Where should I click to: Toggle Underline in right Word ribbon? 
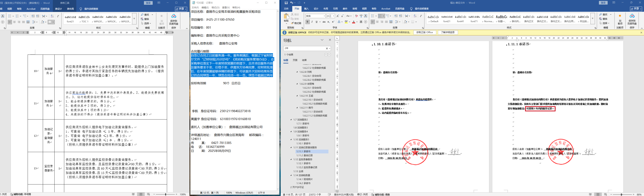click(317, 22)
